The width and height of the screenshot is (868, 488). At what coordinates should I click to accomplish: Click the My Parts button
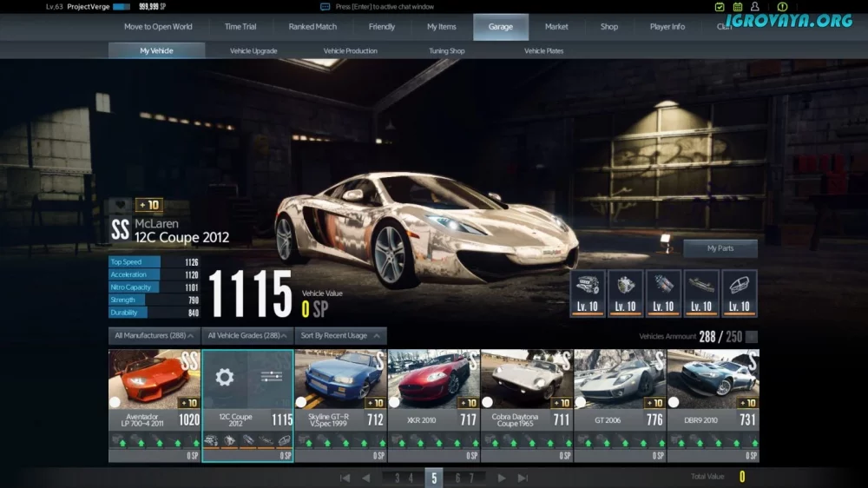point(720,248)
